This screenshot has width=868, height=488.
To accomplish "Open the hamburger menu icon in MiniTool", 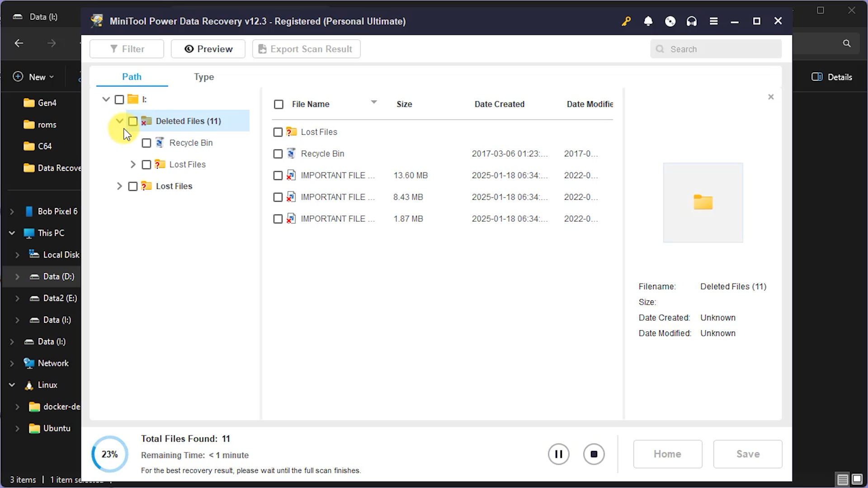I will pos(713,21).
